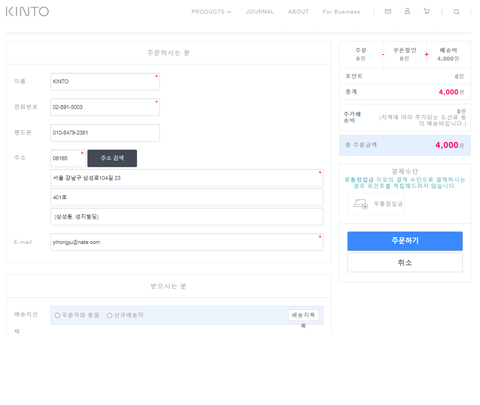480x405 pixels.
Task: Click the mobile field 010-8479-2381
Action: [x=105, y=133]
